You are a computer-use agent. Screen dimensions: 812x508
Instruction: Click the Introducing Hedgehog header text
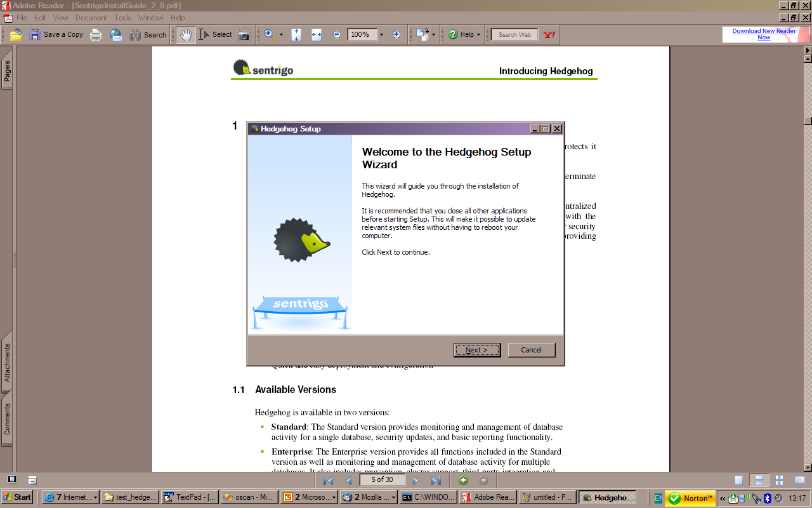coord(546,71)
